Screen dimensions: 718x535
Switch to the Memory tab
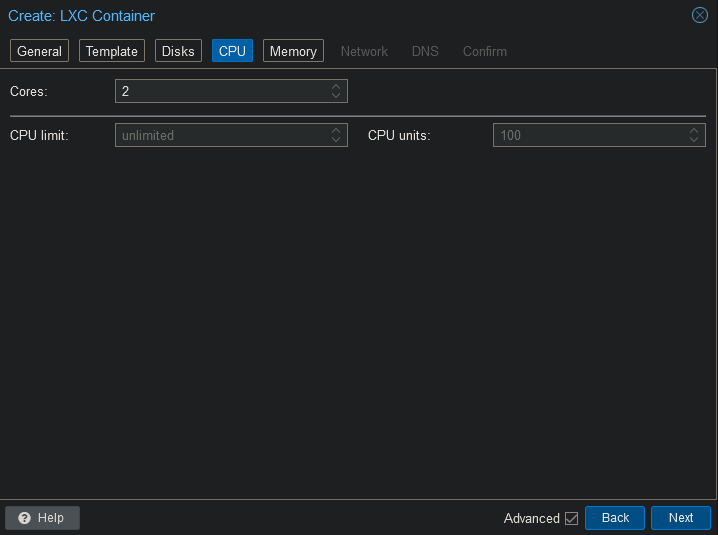[x=293, y=51]
